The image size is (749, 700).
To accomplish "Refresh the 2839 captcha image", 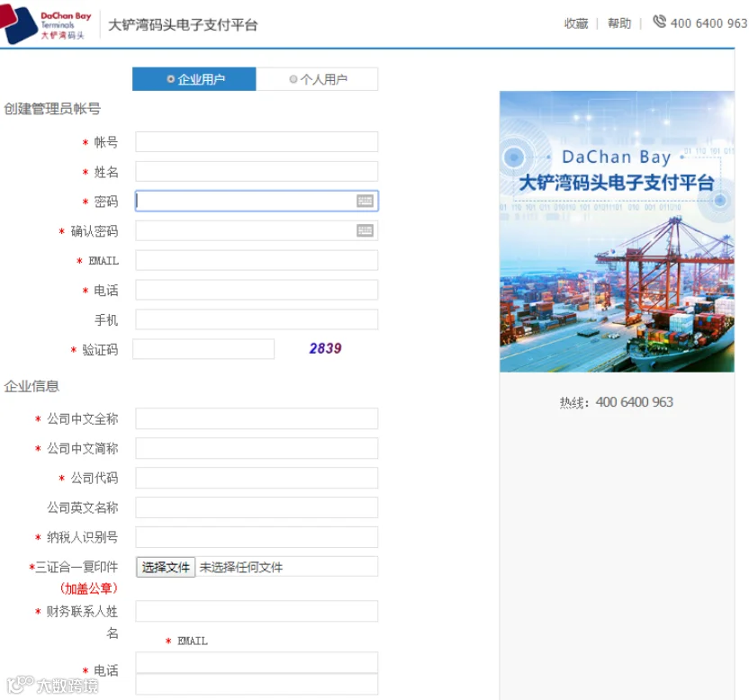I will pyautogui.click(x=325, y=348).
